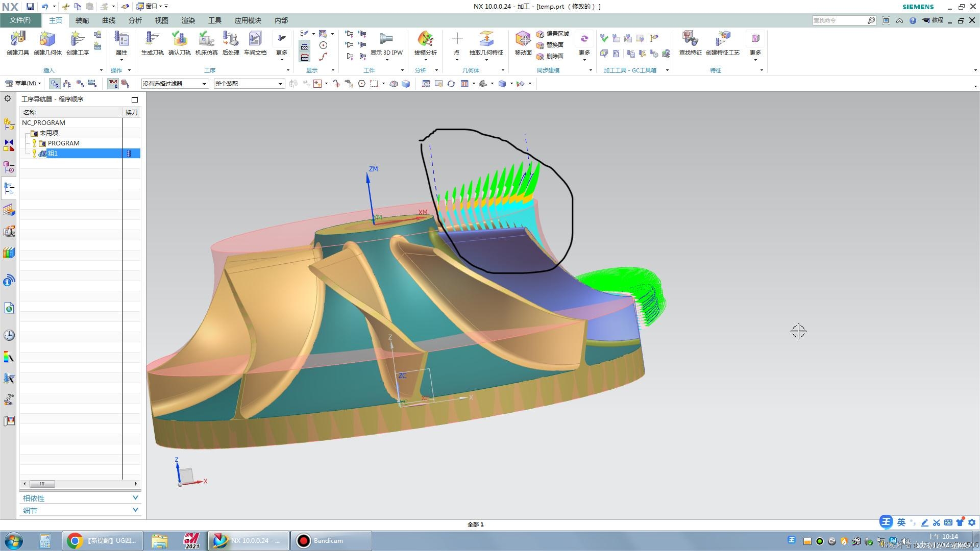Switch to the 工具 (Tools) tab
Image resolution: width=980 pixels, height=551 pixels.
pyautogui.click(x=215, y=20)
